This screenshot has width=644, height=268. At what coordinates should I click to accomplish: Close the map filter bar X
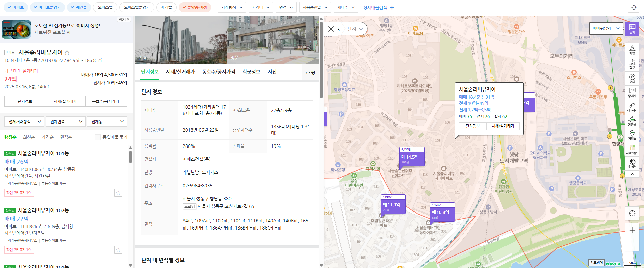(x=331, y=29)
